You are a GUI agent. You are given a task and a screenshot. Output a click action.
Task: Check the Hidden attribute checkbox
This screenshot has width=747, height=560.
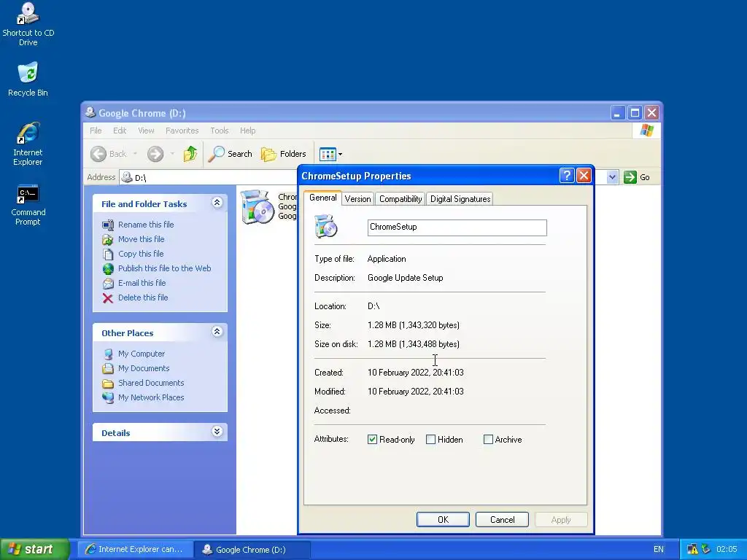click(430, 440)
